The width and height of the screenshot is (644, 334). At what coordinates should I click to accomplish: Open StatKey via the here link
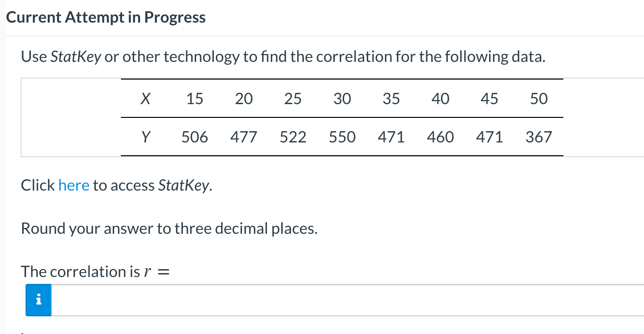pyautogui.click(x=74, y=185)
